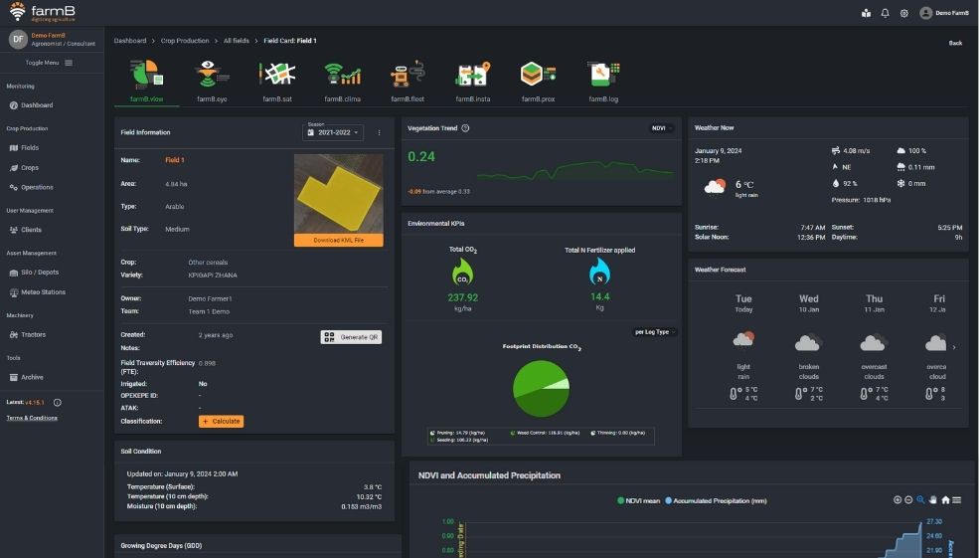This screenshot has height=558, width=980.
Task: Reset NDVI chart zoom with home icon
Action: click(x=945, y=500)
